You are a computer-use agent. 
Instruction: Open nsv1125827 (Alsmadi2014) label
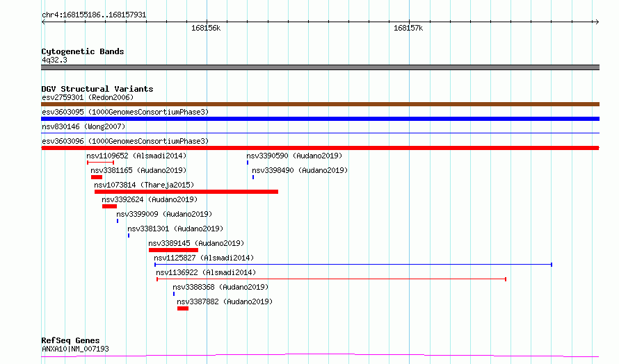(204, 258)
